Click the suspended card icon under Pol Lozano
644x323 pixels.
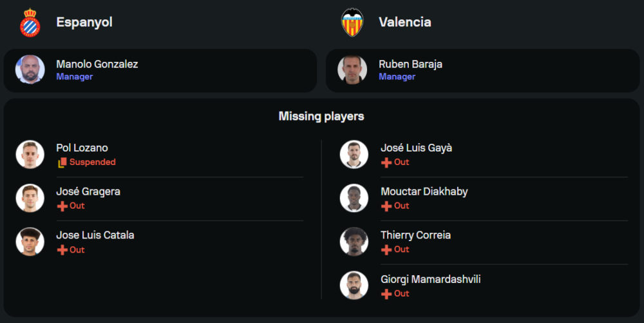(62, 162)
